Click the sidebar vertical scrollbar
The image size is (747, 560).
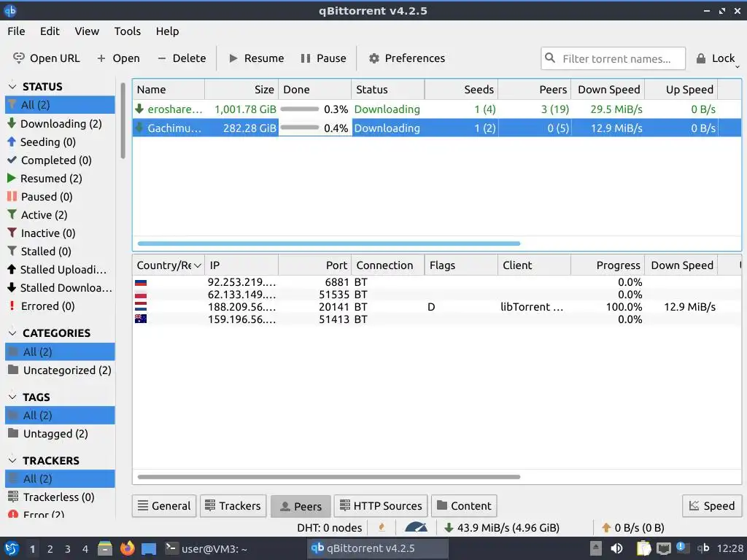point(123,120)
